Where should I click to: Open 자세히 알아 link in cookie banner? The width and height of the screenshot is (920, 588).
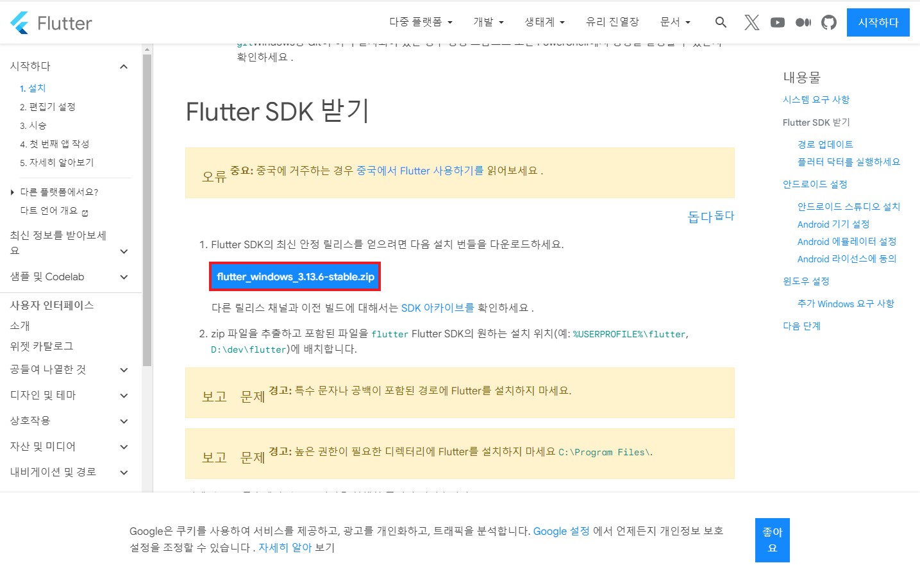[x=285, y=548]
